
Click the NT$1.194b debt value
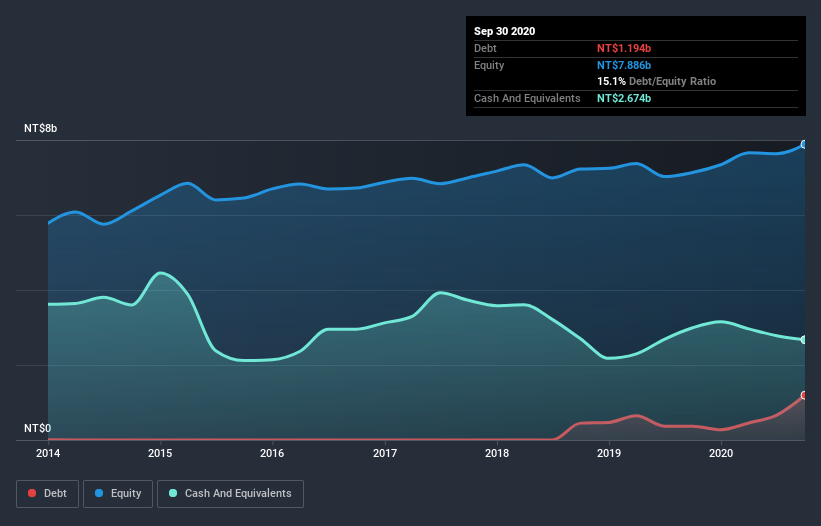[x=624, y=48]
